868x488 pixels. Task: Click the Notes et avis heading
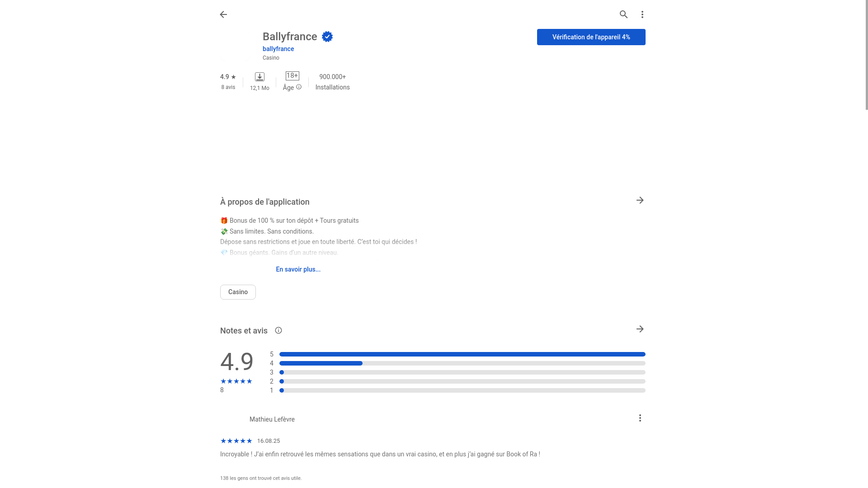[x=244, y=331]
